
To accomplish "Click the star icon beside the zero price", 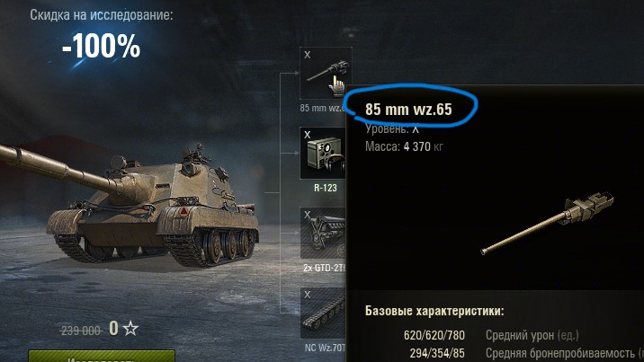I will coord(130,329).
